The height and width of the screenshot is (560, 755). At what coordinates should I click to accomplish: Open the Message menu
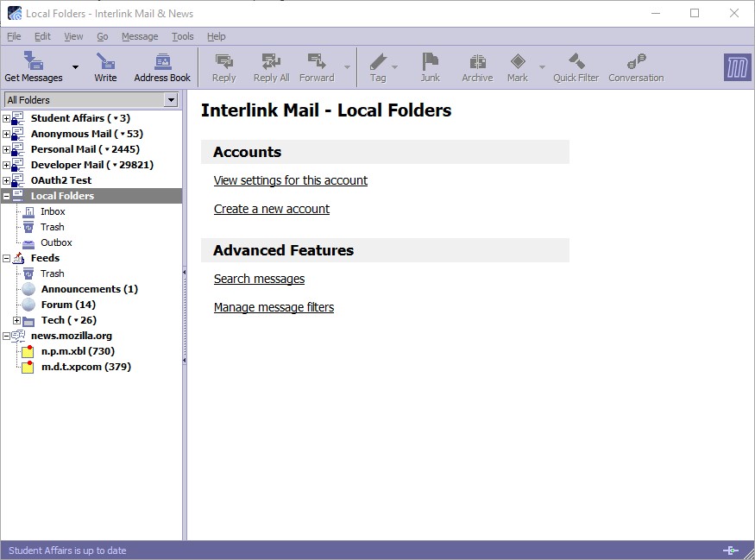tap(140, 36)
